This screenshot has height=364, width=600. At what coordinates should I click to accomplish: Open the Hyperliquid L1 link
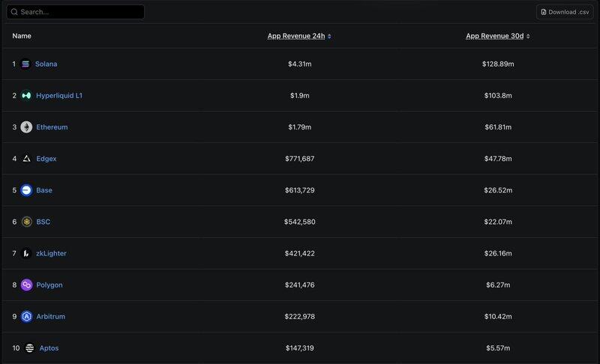pyautogui.click(x=59, y=96)
